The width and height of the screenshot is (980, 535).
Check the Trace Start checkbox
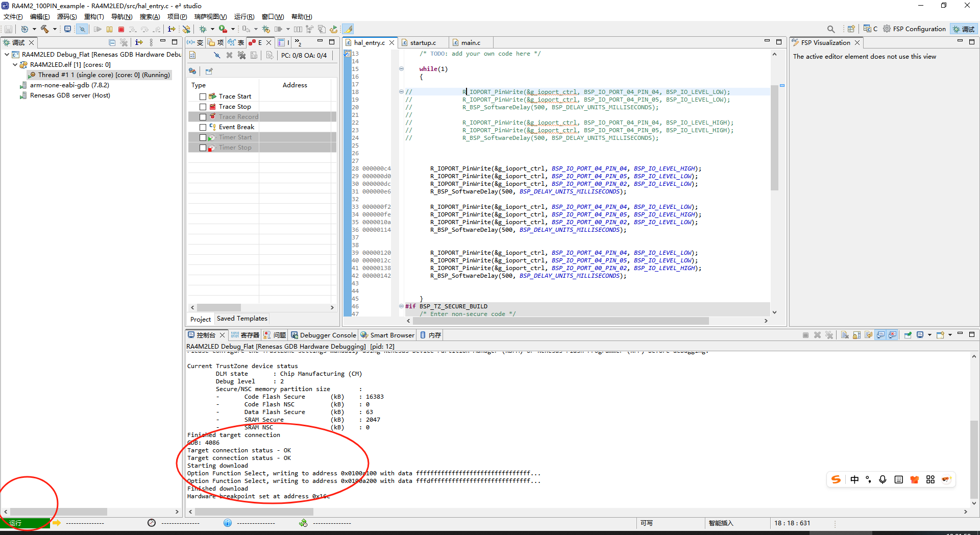pos(203,96)
